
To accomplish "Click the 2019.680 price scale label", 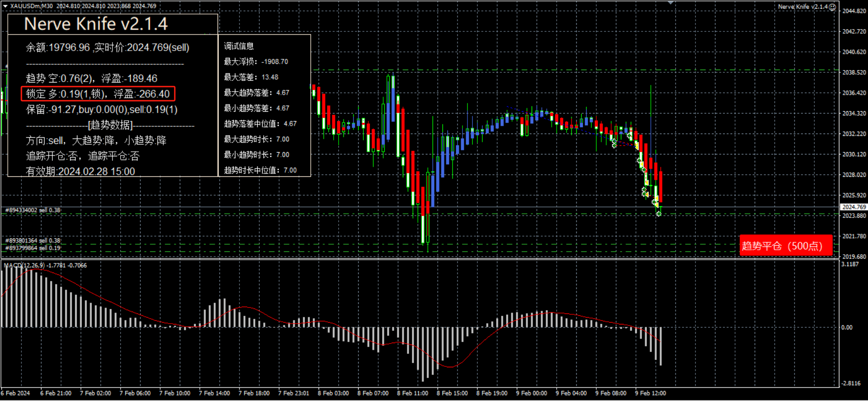I will pyautogui.click(x=854, y=257).
